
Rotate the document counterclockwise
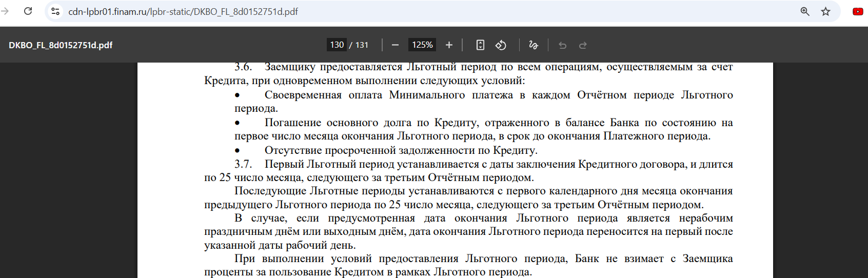tap(501, 45)
